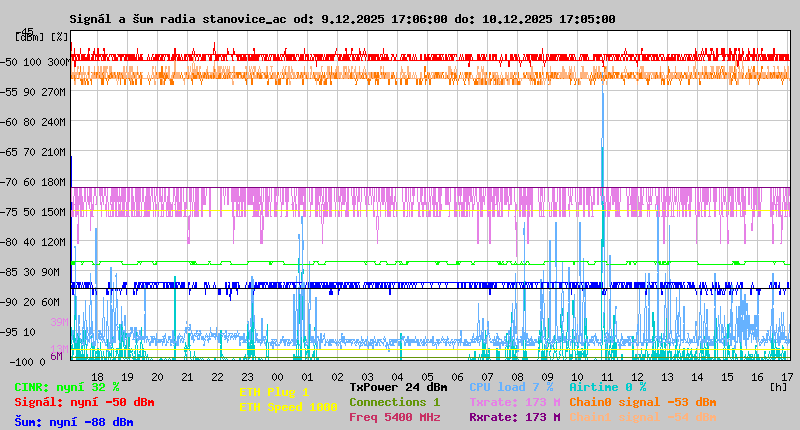Click the ETH Speed 1000 legend label
The width and height of the screenshot is (800, 430).
coord(288,407)
